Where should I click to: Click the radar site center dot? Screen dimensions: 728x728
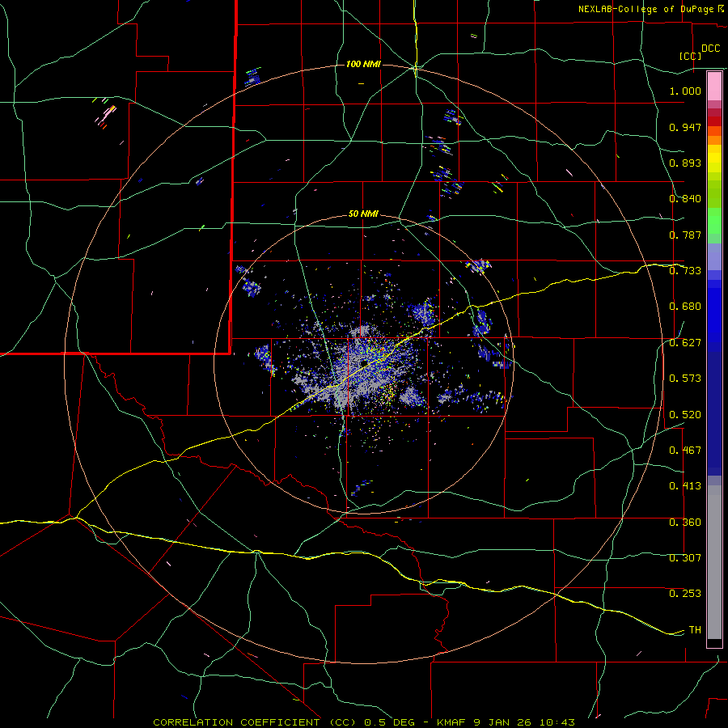[x=365, y=362]
